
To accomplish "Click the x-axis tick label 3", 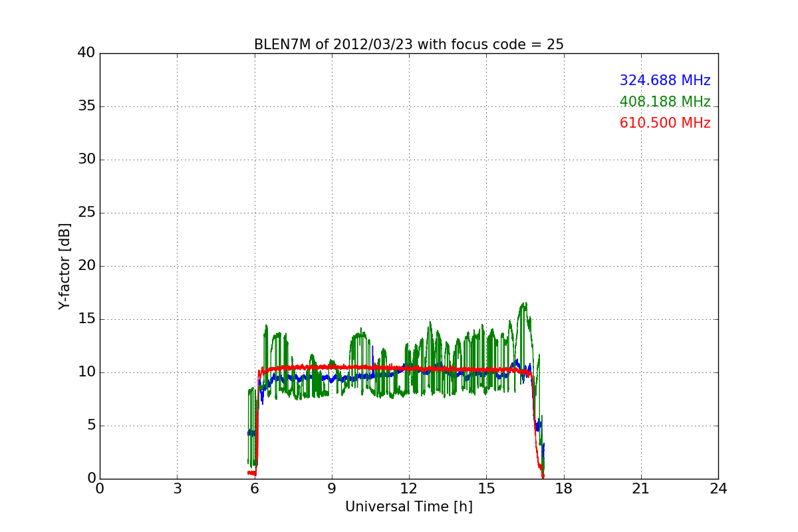I will pyautogui.click(x=177, y=488).
